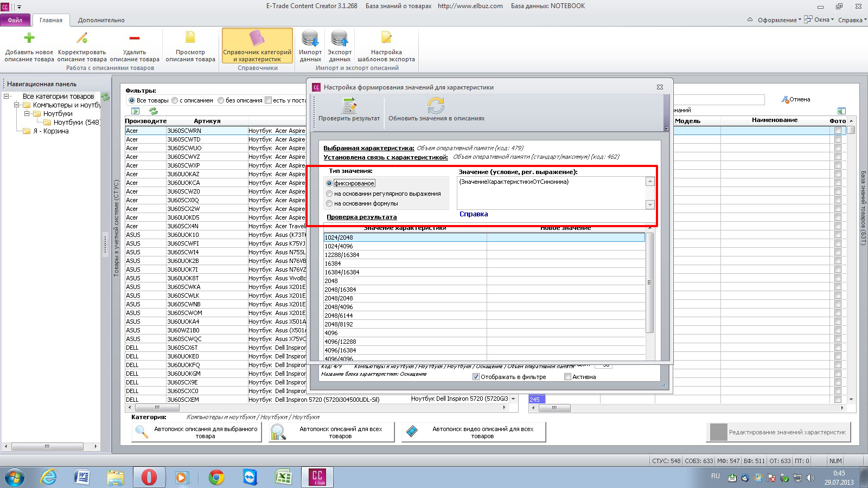Click the green refresh icon under filters

[x=154, y=111]
